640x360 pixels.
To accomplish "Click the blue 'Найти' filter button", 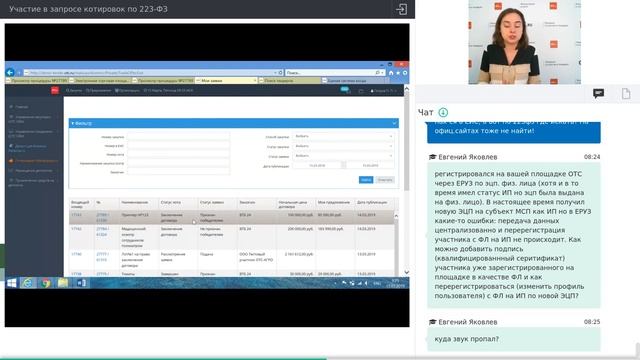I will [366, 180].
